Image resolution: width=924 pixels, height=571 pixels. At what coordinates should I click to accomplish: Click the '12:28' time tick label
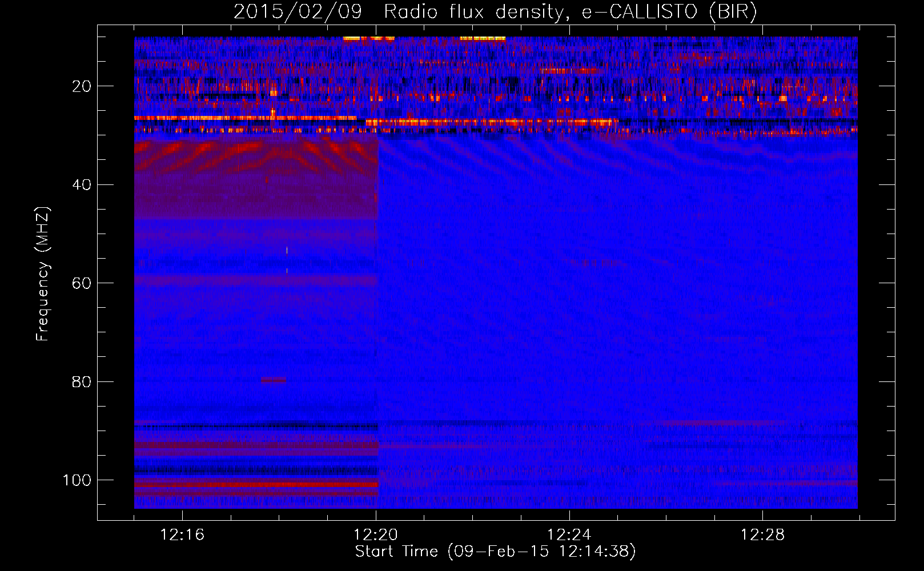pos(762,535)
